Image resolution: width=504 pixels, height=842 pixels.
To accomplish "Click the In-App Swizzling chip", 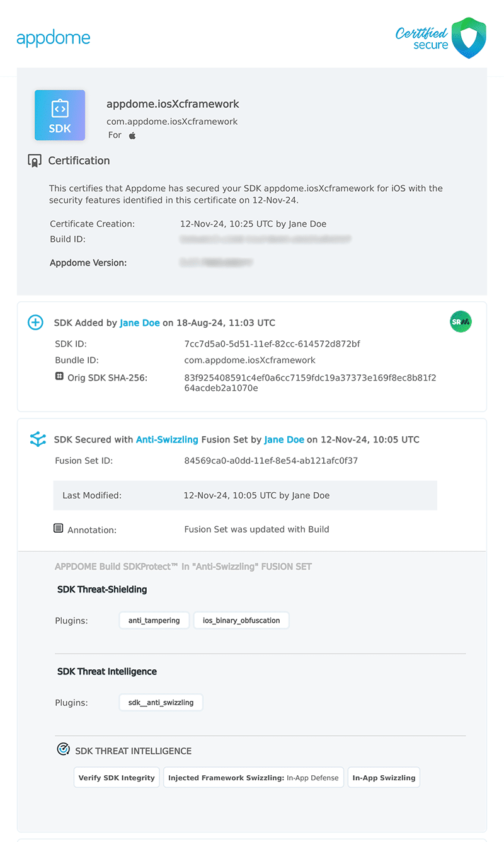I will click(x=384, y=778).
